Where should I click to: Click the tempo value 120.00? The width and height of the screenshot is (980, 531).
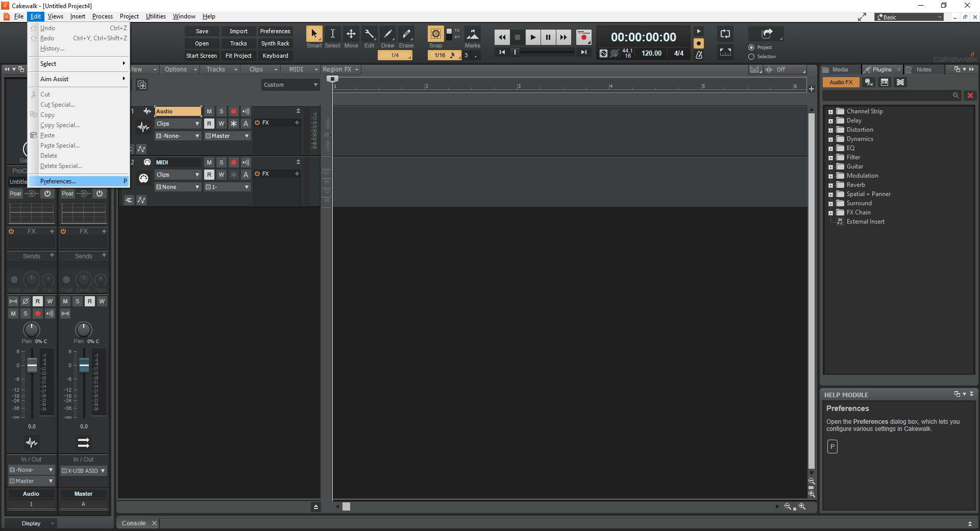pyautogui.click(x=651, y=53)
